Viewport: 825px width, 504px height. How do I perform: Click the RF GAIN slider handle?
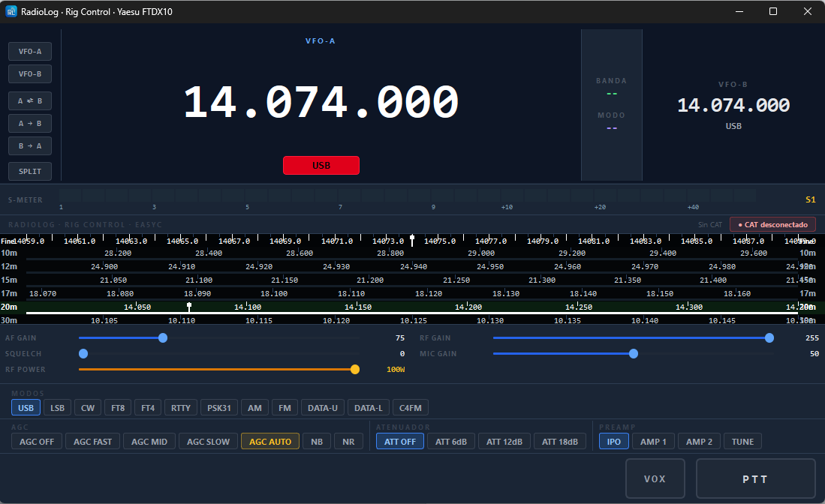coord(769,338)
